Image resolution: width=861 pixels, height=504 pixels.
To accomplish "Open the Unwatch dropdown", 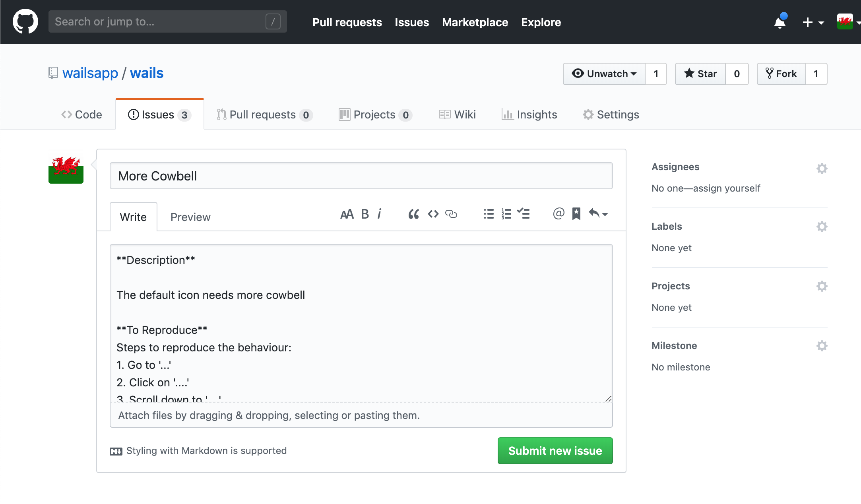I will tap(604, 74).
